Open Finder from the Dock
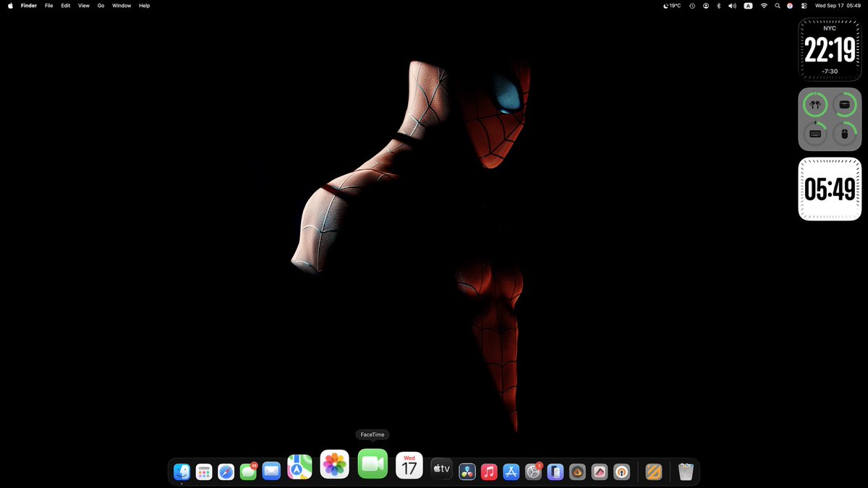The image size is (868, 488). coord(182,472)
